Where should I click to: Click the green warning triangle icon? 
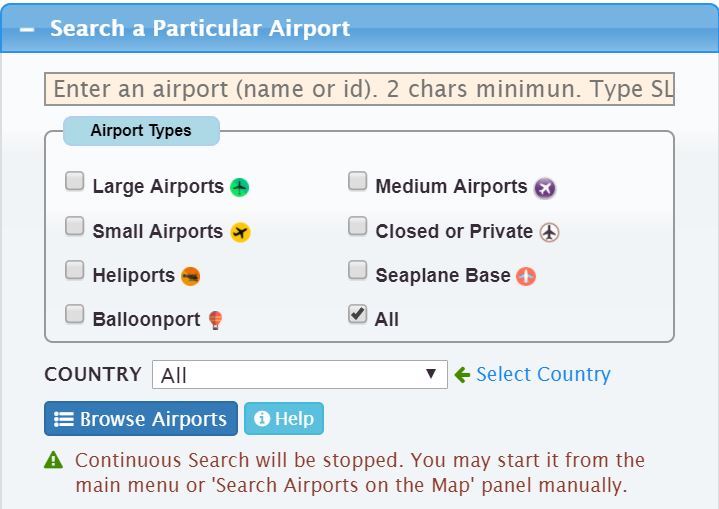click(54, 460)
